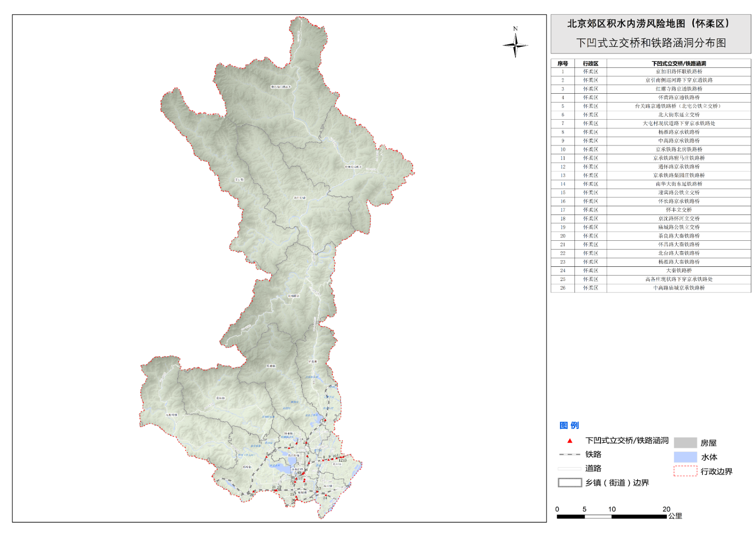The image size is (756, 535).
Task: Select table row 17 怀丰立交桥
Action: (x=679, y=210)
